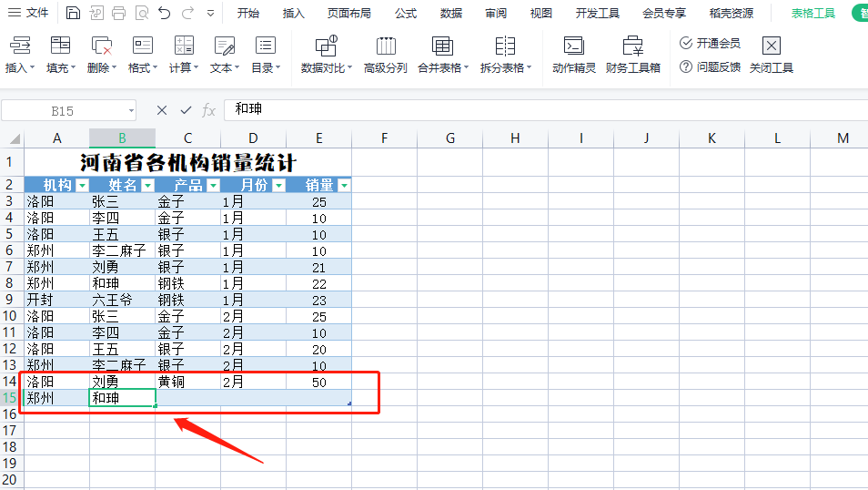868x490 pixels.
Task: Expand the 拆分表格 dropdown arrow
Action: coord(530,67)
